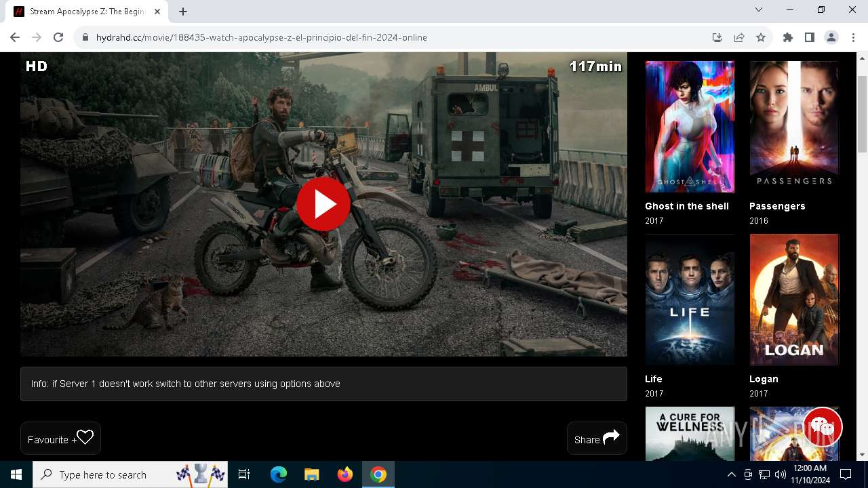
Task: Expand the tab search dropdown
Action: coord(759,10)
